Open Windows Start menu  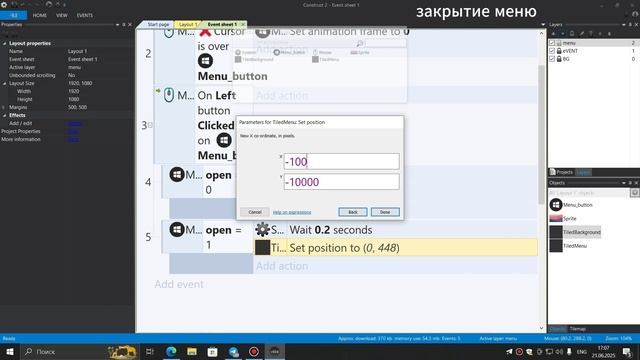coord(10,351)
